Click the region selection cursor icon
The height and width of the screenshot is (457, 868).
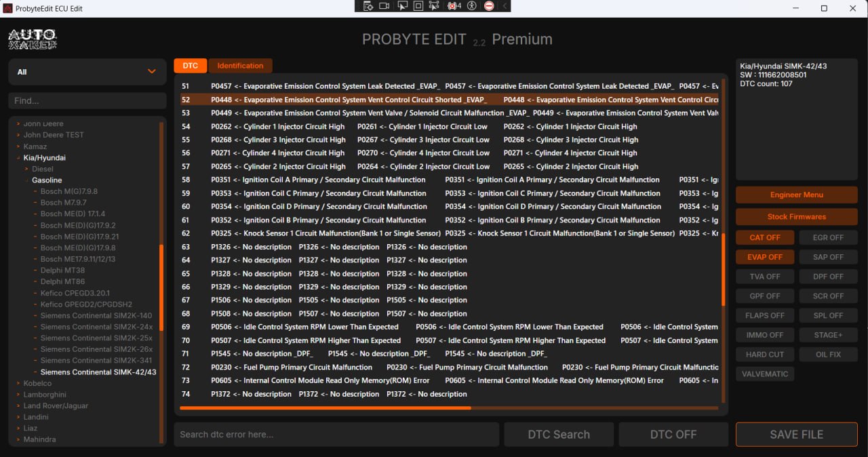click(x=434, y=6)
